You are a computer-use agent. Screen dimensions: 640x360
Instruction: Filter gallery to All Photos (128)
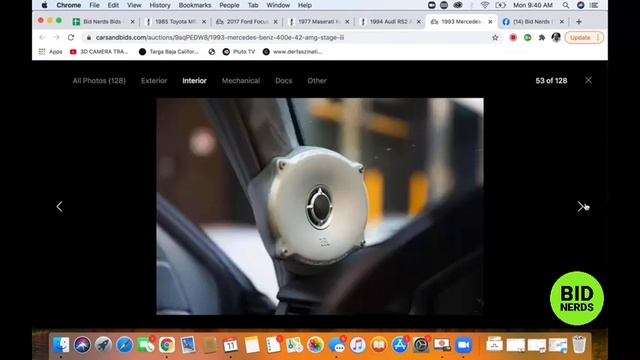pos(99,81)
